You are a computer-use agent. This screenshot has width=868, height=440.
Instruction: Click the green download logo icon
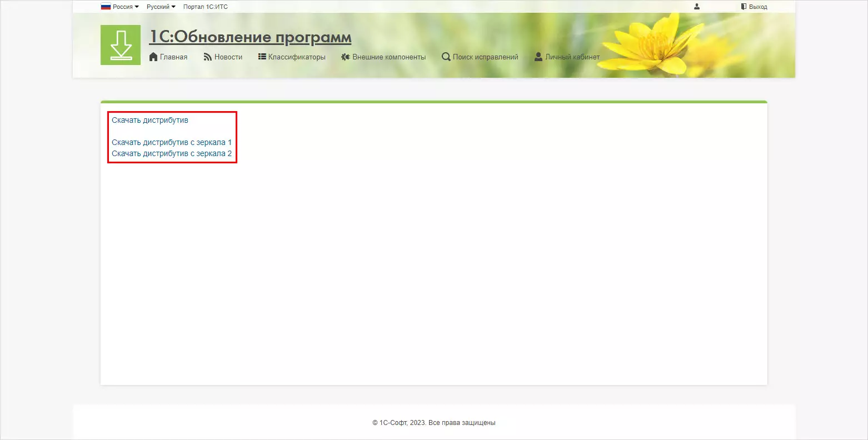tap(121, 45)
